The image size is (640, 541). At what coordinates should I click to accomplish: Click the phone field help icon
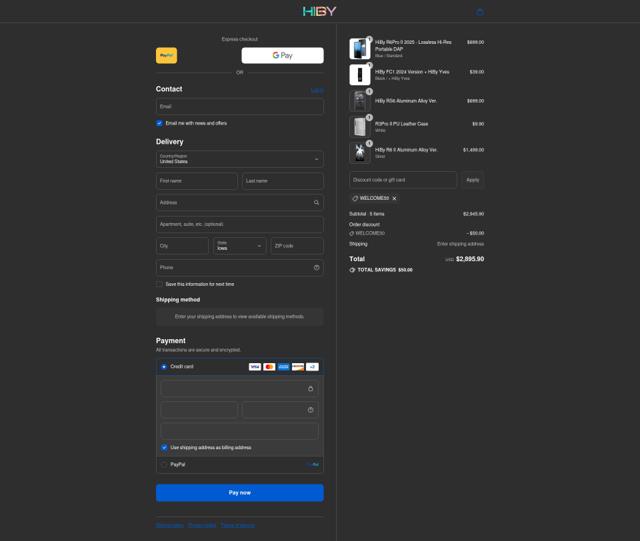[x=316, y=267]
